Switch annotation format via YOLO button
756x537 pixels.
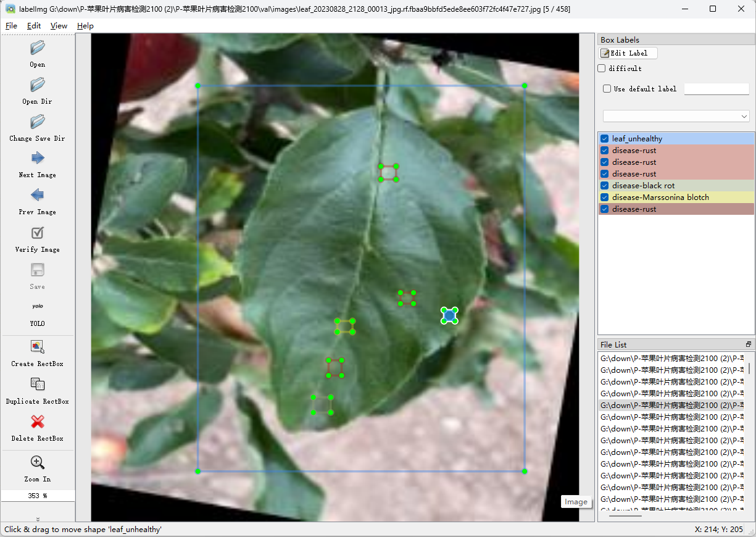[38, 307]
